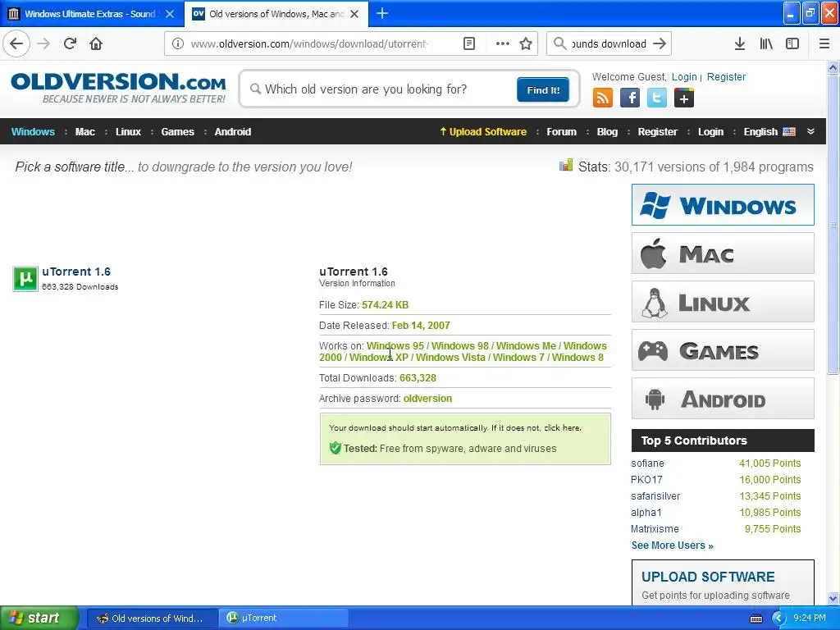The height and width of the screenshot is (630, 840).
Task: Open the Firefox hamburger menu
Action: tap(824, 44)
